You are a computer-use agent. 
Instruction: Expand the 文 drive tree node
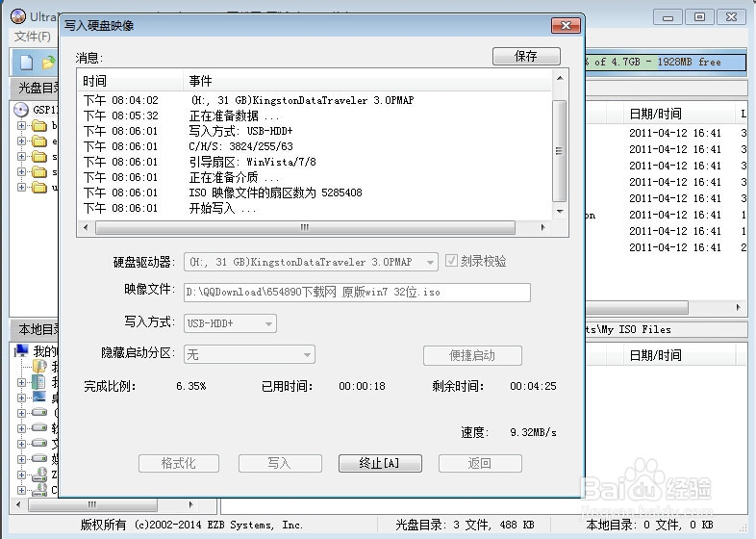pos(22,444)
